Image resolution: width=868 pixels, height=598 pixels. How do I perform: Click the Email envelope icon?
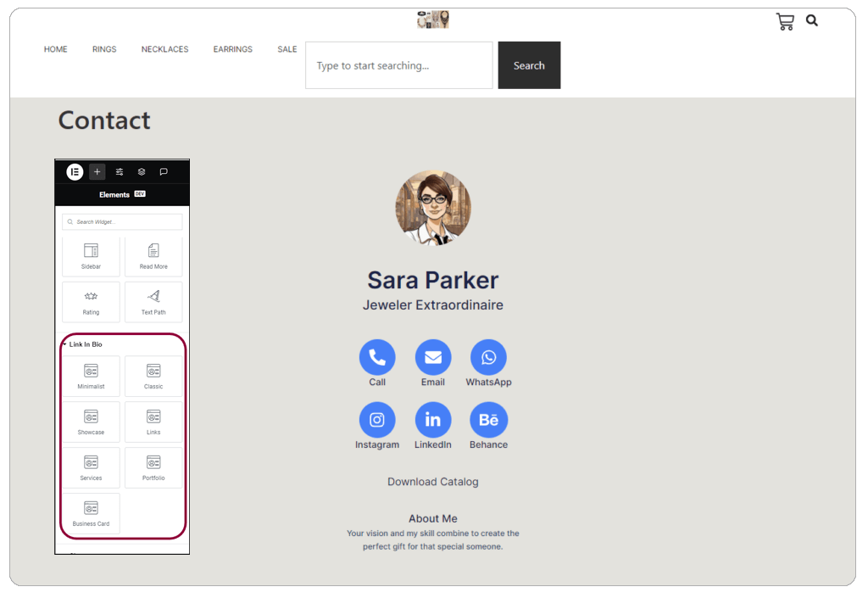tap(433, 357)
